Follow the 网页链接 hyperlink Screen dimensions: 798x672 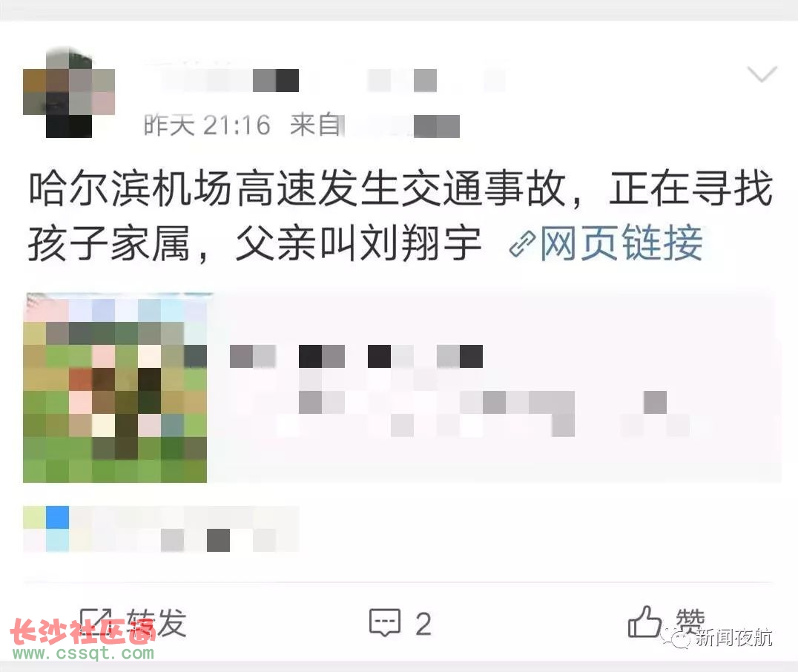(621, 243)
